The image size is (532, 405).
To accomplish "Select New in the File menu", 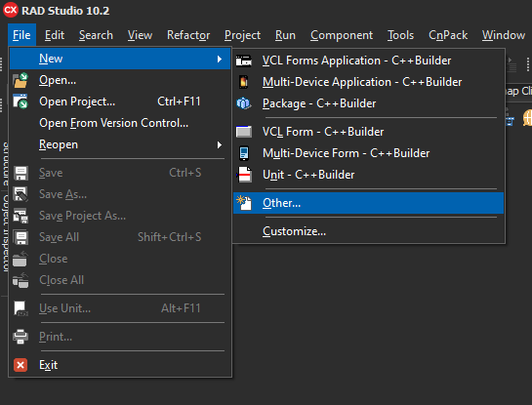I will pos(120,59).
